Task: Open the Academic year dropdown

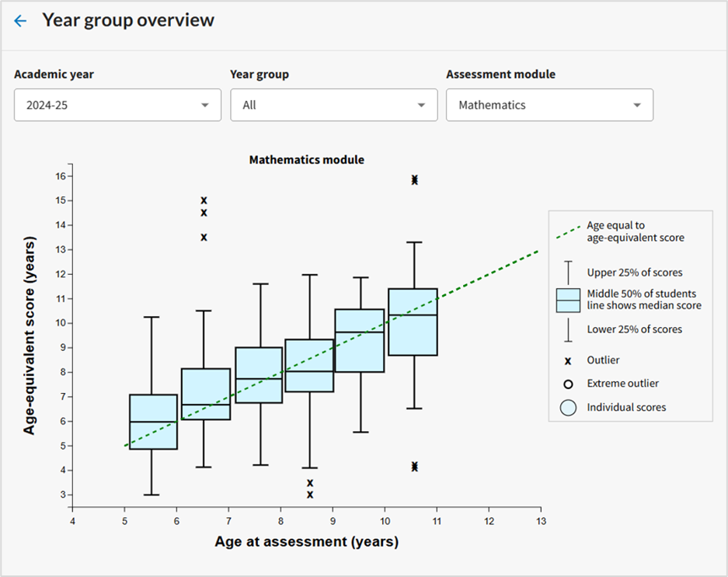Action: [117, 105]
